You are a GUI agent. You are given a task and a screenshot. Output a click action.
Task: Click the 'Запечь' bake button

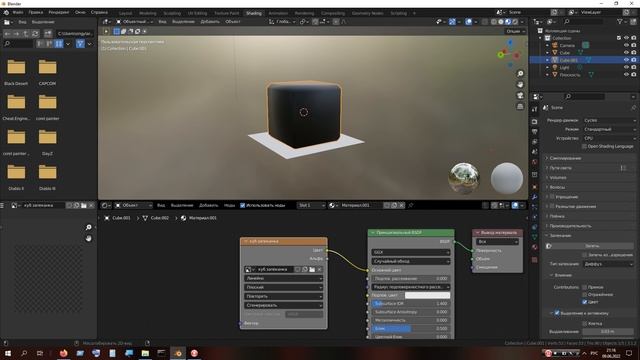(592, 246)
